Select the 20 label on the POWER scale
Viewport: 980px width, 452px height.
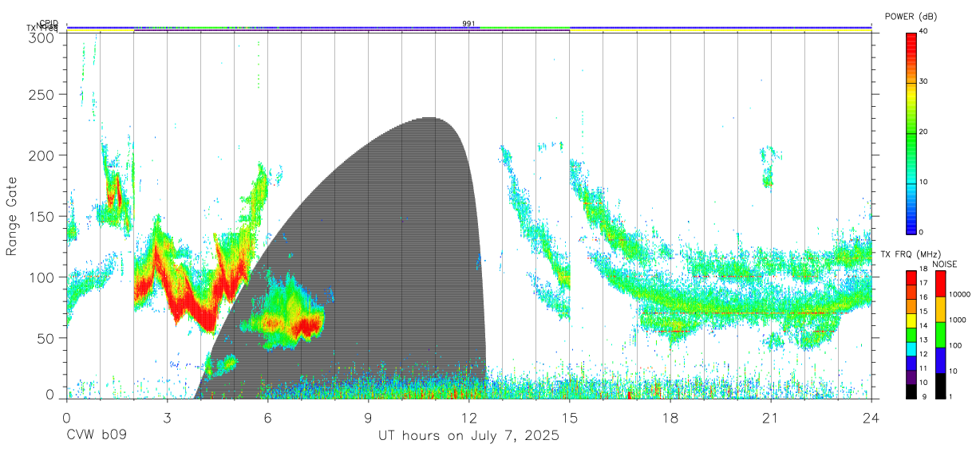click(x=925, y=132)
